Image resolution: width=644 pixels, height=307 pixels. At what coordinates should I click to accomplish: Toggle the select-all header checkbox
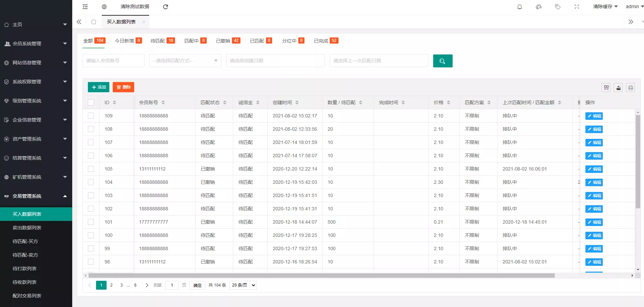coord(91,102)
